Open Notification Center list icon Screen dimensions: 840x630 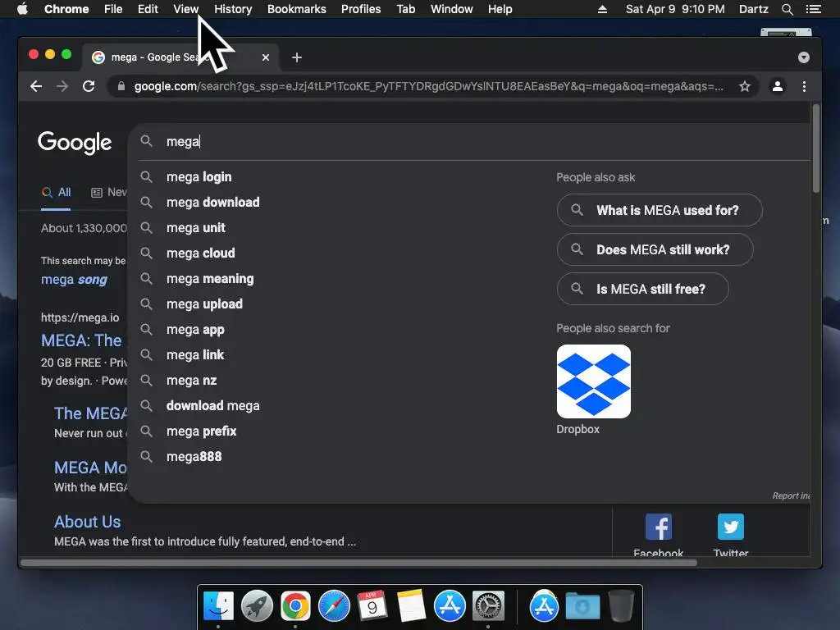click(813, 9)
